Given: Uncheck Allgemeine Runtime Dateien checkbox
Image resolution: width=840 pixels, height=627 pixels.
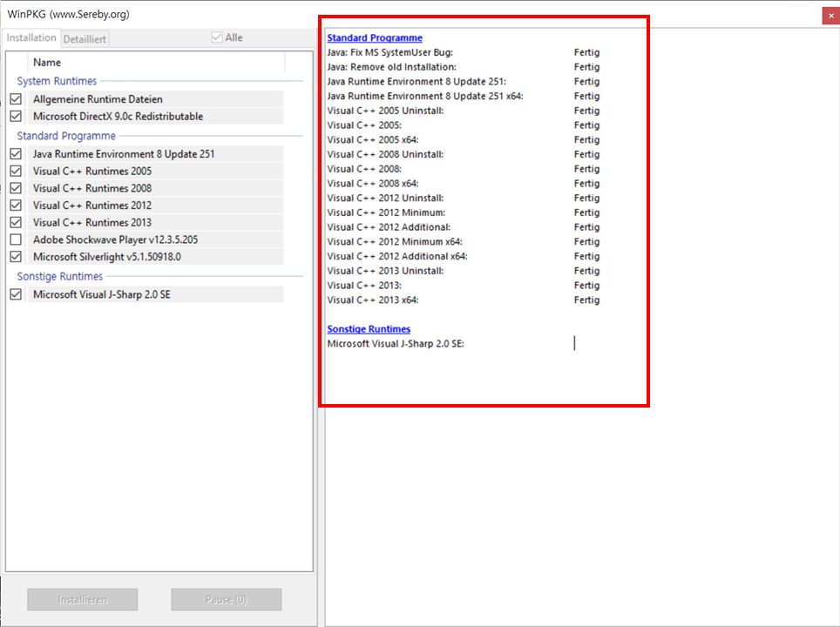Looking at the screenshot, I should point(16,99).
